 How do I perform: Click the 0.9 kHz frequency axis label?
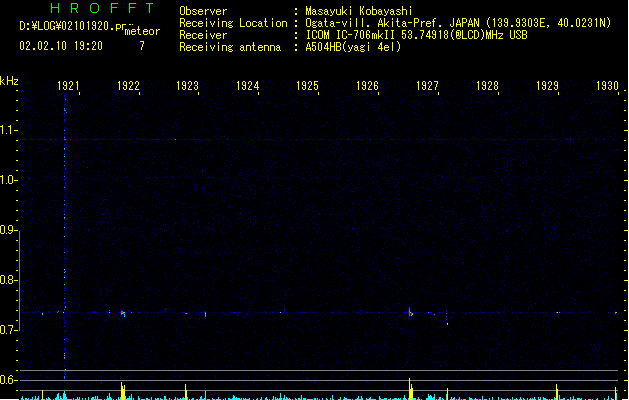(8, 230)
